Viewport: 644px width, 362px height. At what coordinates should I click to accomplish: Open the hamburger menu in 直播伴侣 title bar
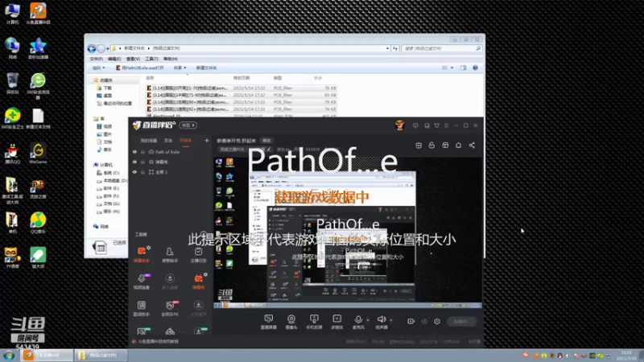tap(447, 125)
